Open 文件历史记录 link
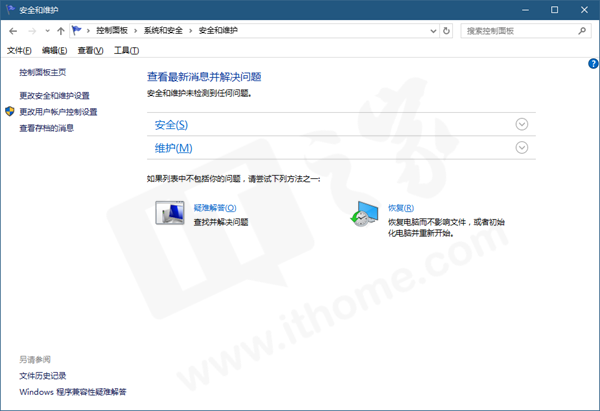This screenshot has height=411, width=600. coord(42,376)
